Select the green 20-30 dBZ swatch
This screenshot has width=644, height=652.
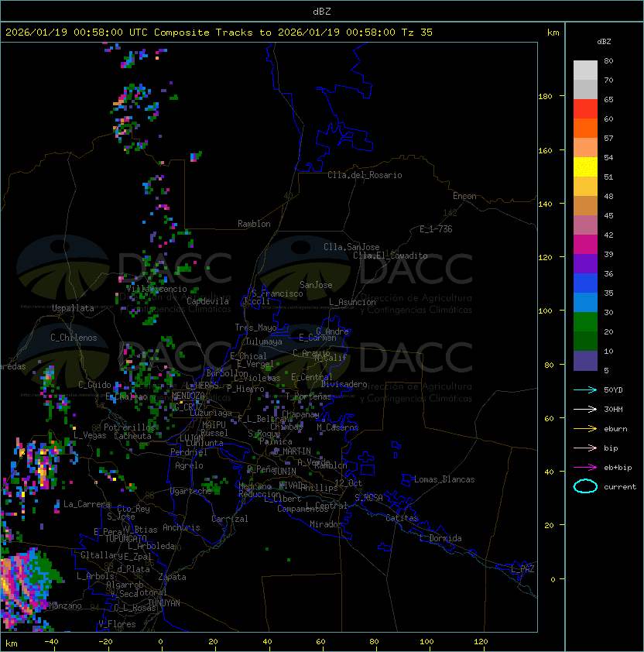coord(585,322)
